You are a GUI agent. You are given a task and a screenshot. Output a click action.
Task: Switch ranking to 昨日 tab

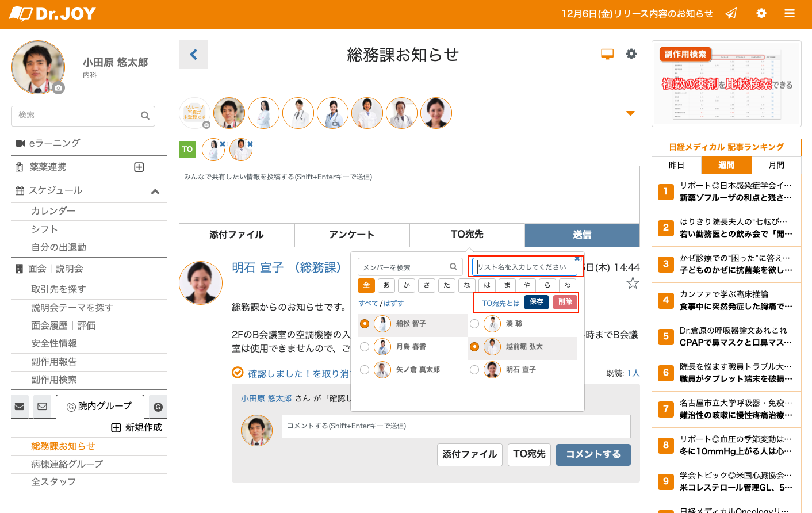[x=677, y=165]
